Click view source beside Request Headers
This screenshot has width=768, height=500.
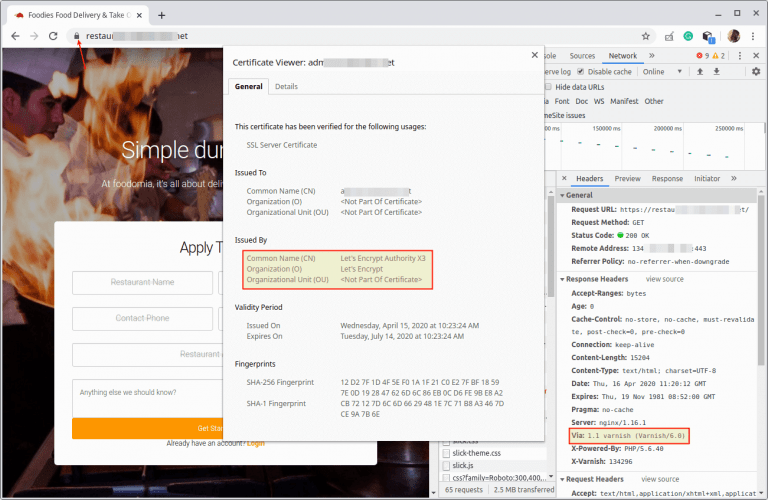pos(660,479)
